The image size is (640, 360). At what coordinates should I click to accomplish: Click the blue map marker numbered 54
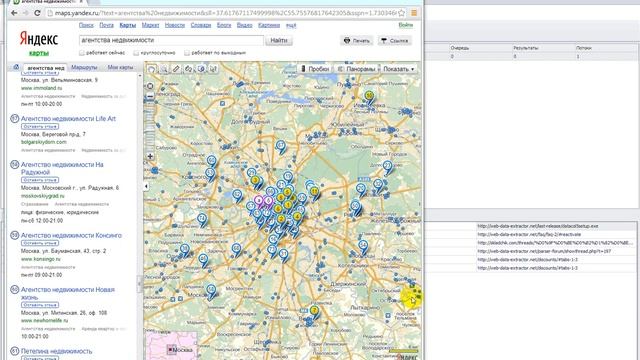[363, 246]
